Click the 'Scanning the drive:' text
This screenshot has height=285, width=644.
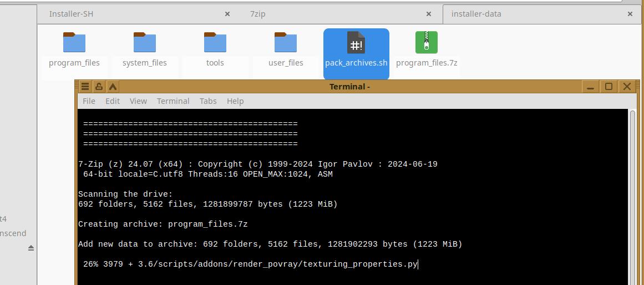pyautogui.click(x=126, y=194)
